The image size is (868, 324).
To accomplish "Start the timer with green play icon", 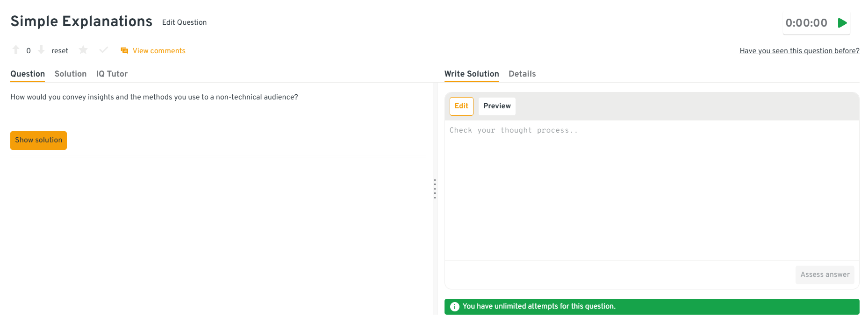I will click(x=842, y=23).
